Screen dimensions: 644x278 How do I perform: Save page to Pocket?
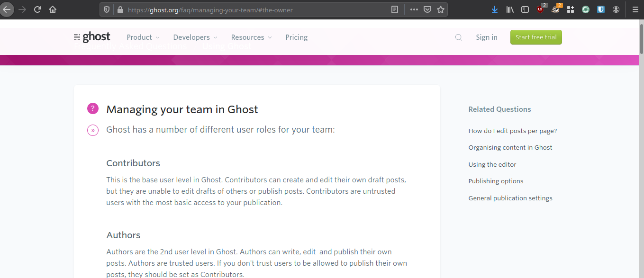coord(427,9)
